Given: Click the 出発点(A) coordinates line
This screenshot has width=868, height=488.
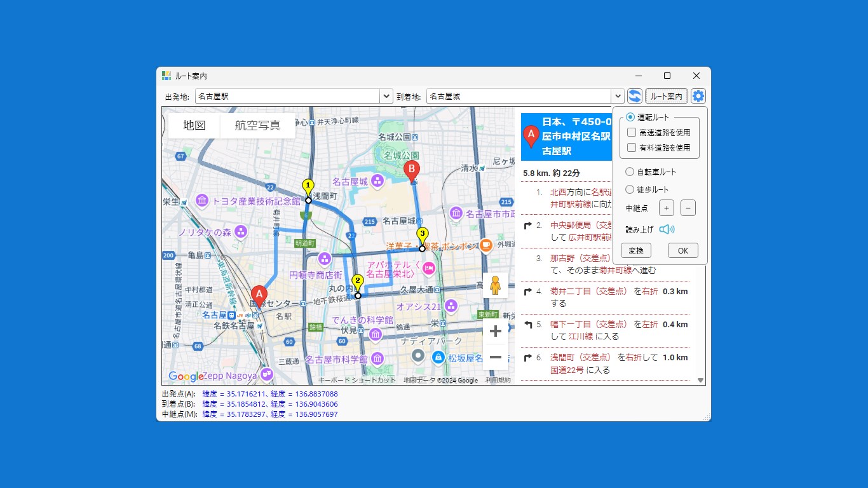Looking at the screenshot, I should pyautogui.click(x=250, y=394).
